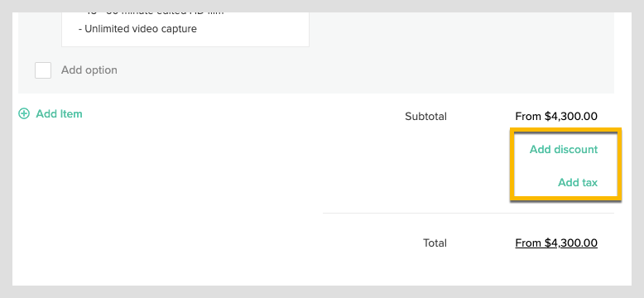Click the Add Item link text

coord(59,113)
